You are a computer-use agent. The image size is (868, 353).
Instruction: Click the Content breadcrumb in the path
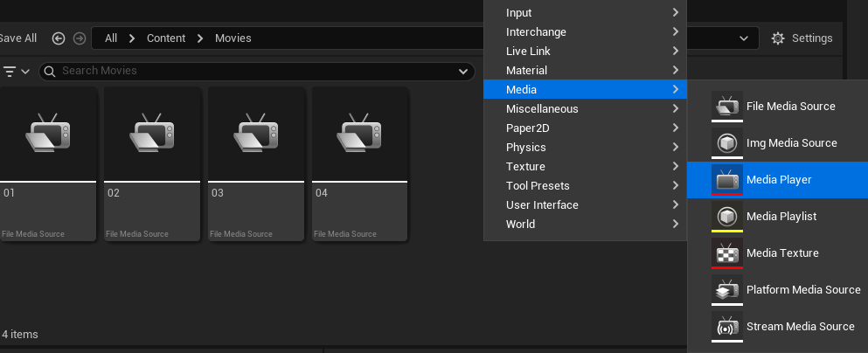(x=166, y=38)
